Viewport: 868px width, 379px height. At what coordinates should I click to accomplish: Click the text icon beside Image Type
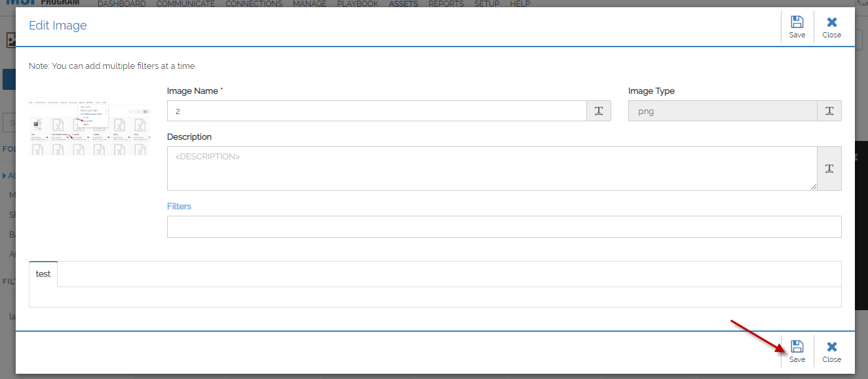(829, 111)
